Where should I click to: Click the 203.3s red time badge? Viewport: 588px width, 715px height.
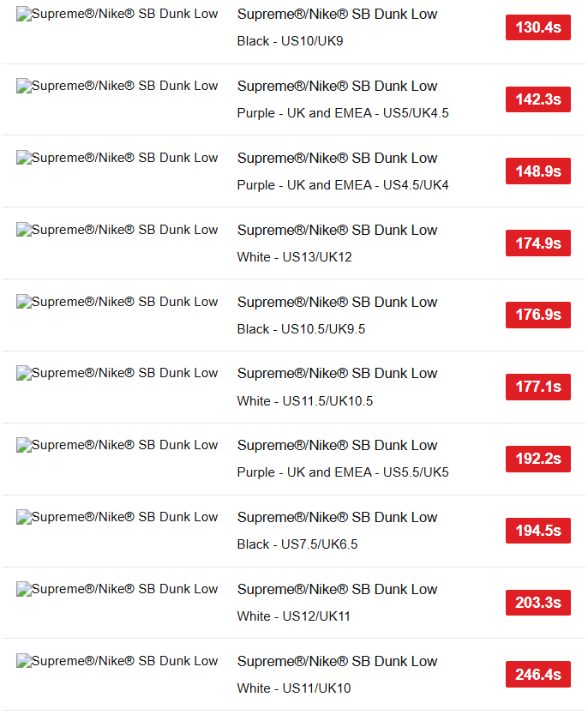click(x=537, y=603)
